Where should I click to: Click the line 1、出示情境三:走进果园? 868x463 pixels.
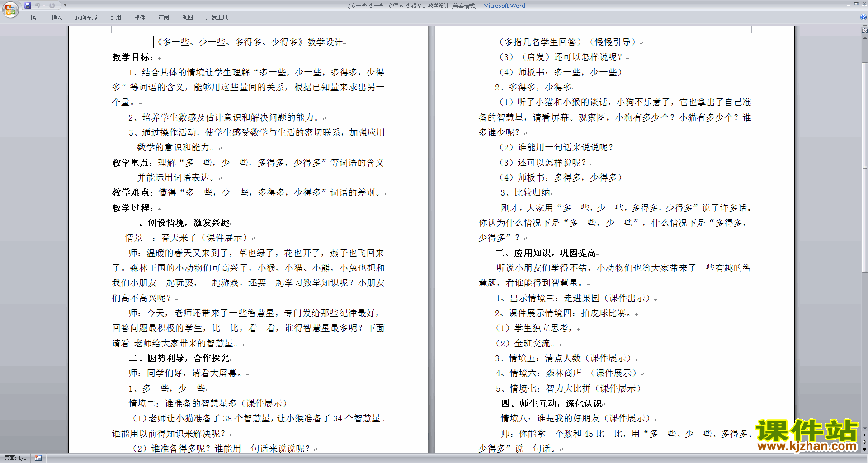574,298
